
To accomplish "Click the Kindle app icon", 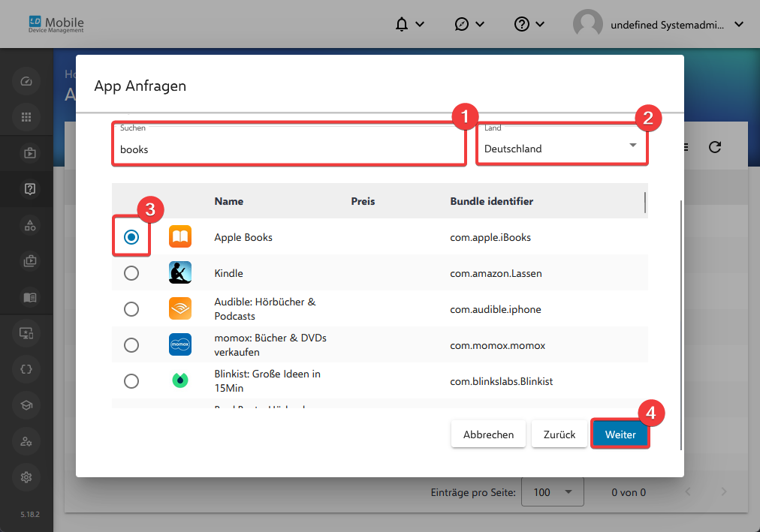I will pos(179,272).
